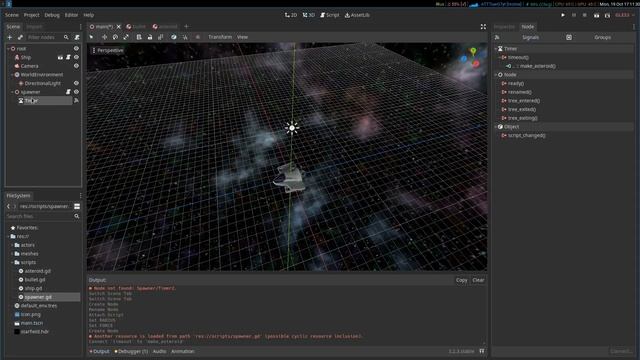Viewport: 640px width, 360px height.
Task: Choose the Move mode tool
Action: coord(104,37)
